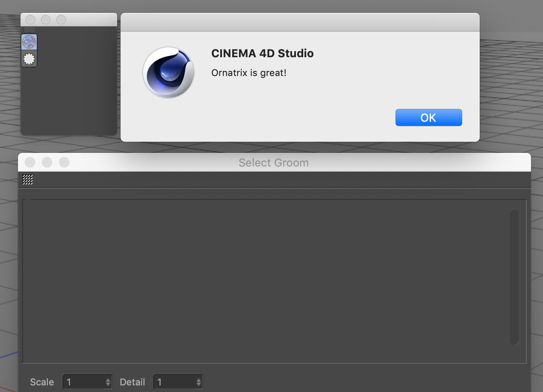
Task: Zoom the small Ornatrix palette window
Action: coord(61,20)
